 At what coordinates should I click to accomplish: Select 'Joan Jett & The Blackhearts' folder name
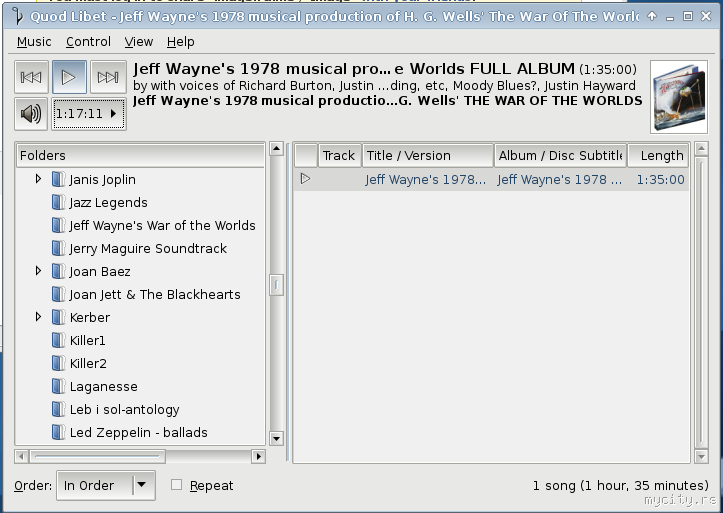[x=155, y=295]
